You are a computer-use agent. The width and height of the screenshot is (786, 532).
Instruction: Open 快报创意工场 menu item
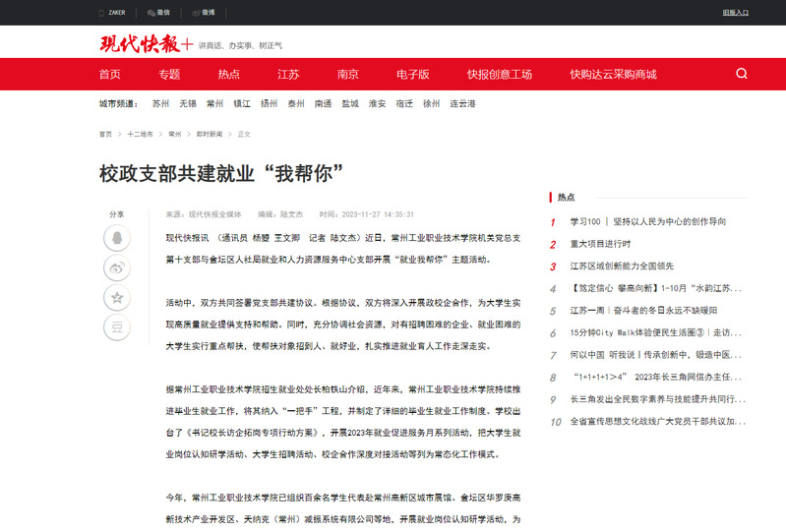(499, 74)
